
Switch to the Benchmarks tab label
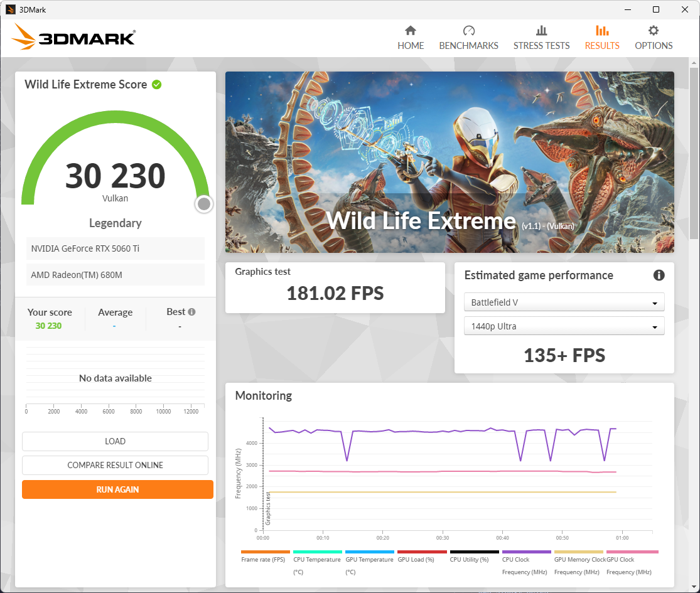(x=468, y=46)
